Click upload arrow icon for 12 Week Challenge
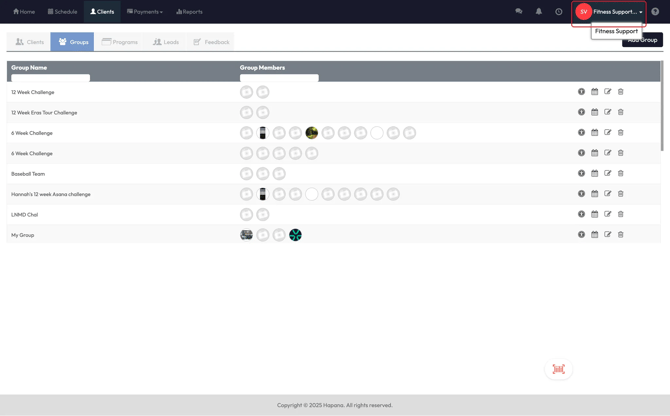This screenshot has width=670, height=416. (581, 92)
